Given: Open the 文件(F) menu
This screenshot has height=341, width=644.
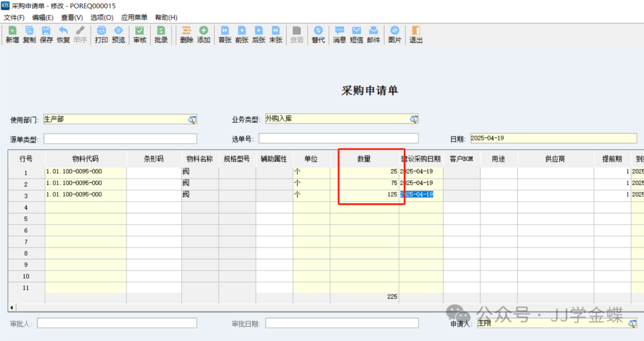Looking at the screenshot, I should (x=14, y=17).
